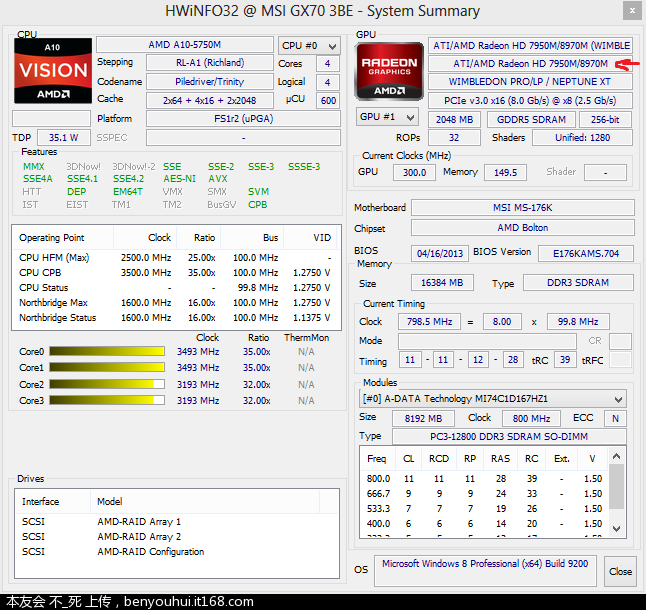Viewport: 646px width, 610px height.
Task: Click the memory clock 798.5 MHz field
Action: [x=429, y=321]
